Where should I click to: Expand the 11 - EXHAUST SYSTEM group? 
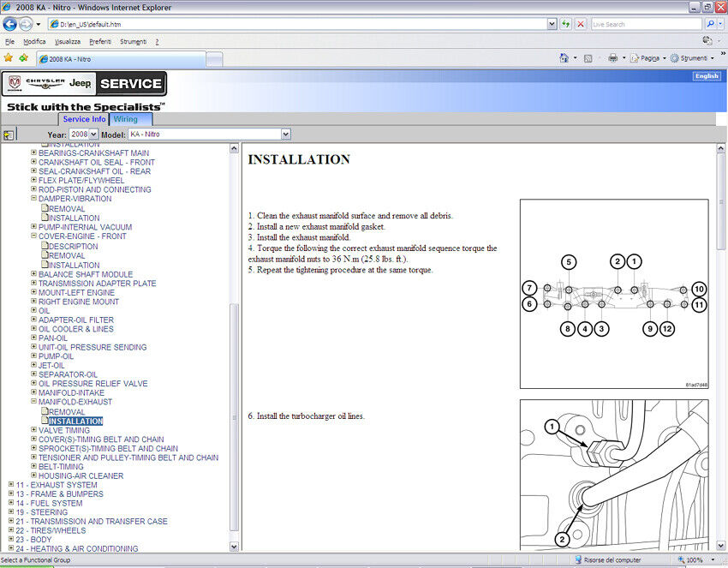coord(11,485)
